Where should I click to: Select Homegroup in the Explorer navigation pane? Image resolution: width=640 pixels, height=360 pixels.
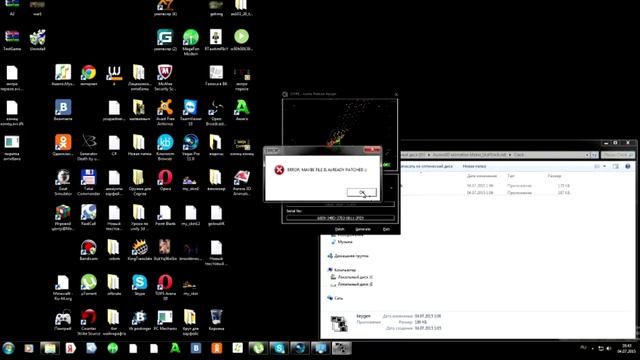pyautogui.click(x=348, y=256)
